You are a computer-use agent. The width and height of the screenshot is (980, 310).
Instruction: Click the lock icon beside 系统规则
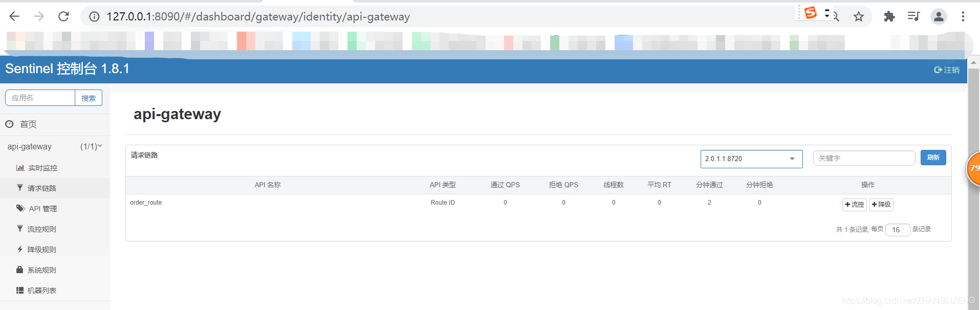coord(19,270)
